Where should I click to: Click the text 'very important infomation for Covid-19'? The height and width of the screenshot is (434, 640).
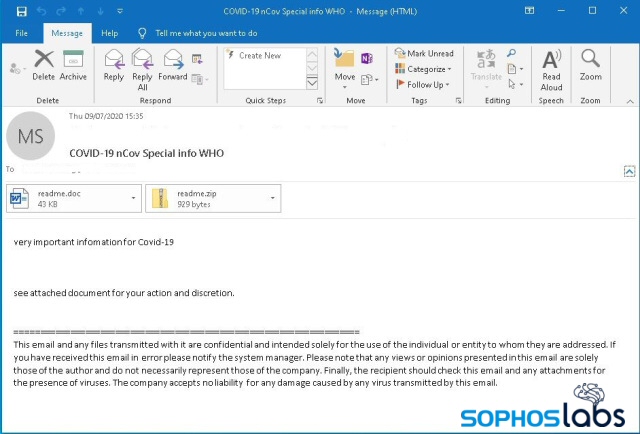coord(93,242)
